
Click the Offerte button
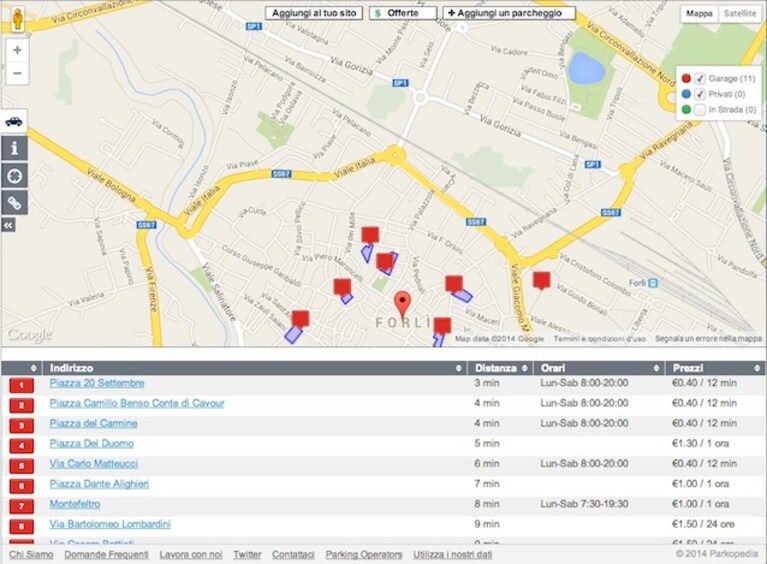coord(403,13)
